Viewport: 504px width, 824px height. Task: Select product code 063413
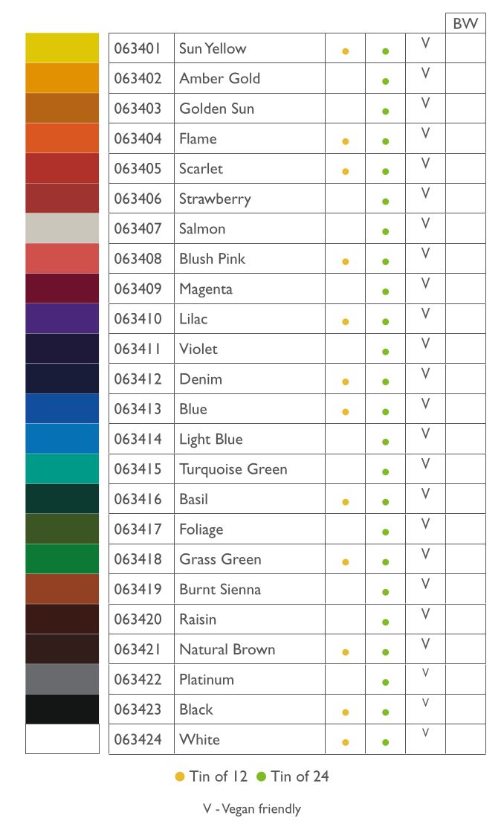[x=138, y=409]
